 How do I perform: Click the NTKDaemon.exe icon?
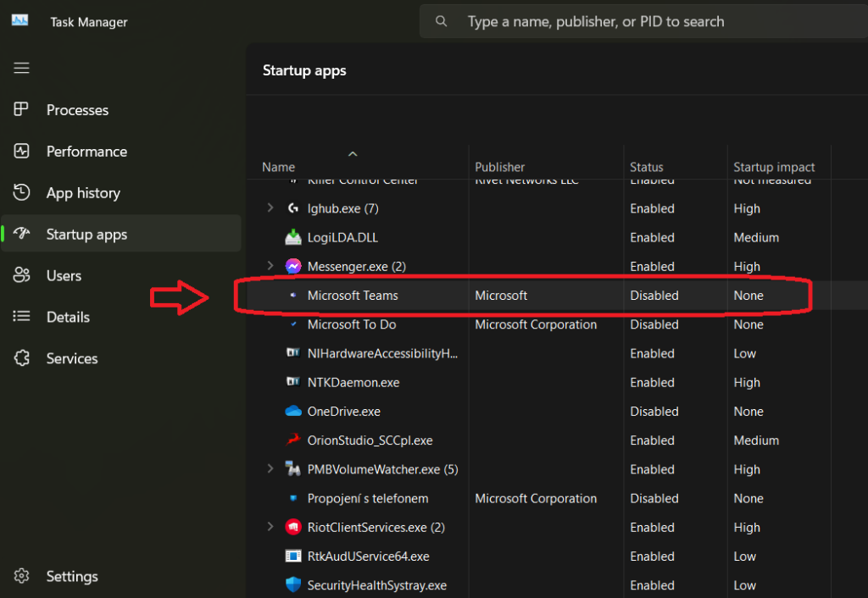tap(292, 382)
